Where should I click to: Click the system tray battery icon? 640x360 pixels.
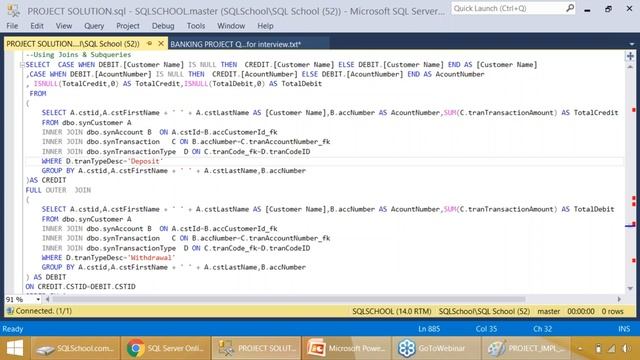click(598, 348)
